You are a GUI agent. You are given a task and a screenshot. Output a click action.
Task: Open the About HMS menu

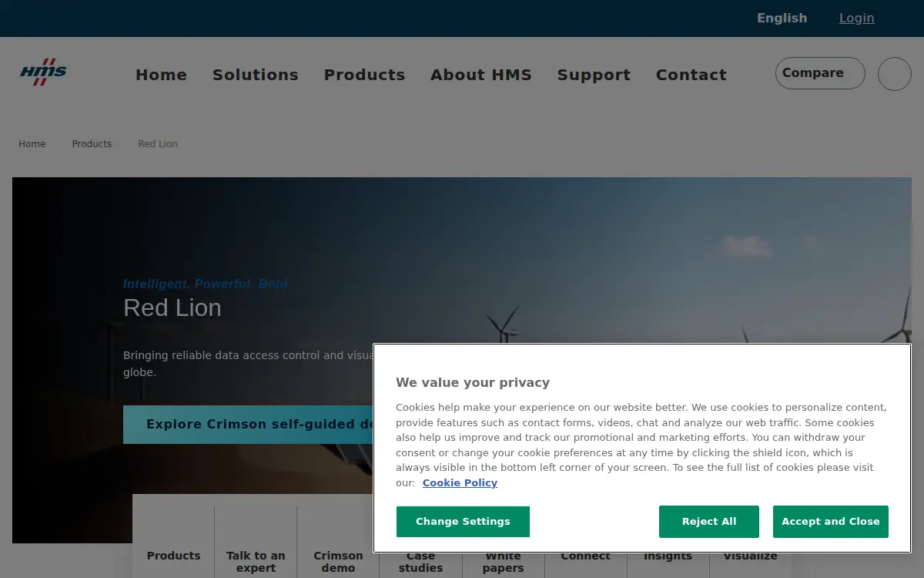[x=481, y=75]
